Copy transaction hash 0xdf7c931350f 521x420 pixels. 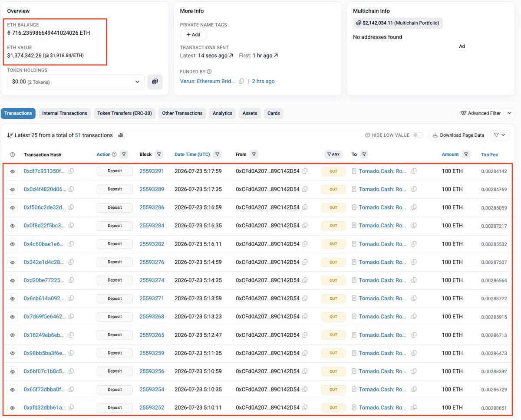coord(71,171)
